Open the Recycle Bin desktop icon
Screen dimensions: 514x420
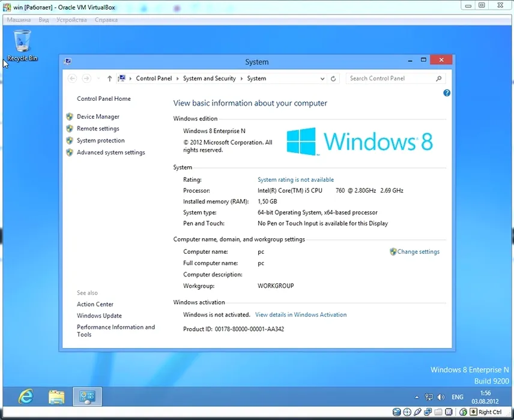[22, 45]
